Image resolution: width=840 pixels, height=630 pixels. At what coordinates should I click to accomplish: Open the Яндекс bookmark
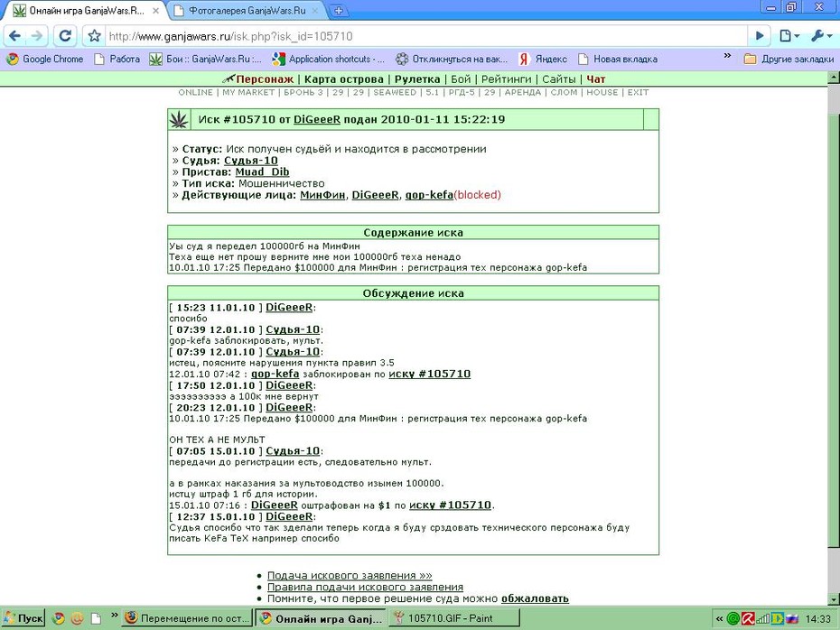tap(542, 59)
